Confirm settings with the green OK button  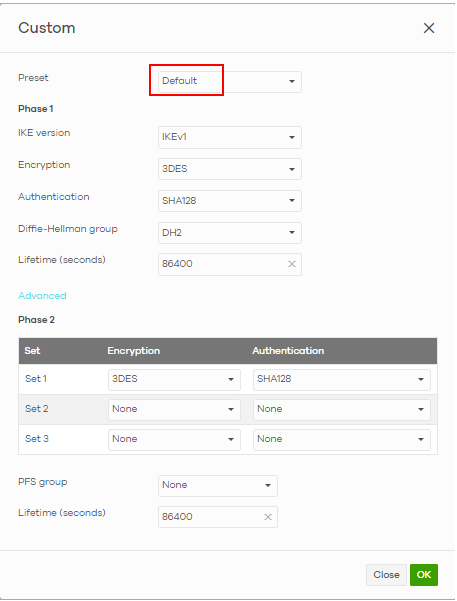[x=424, y=575]
